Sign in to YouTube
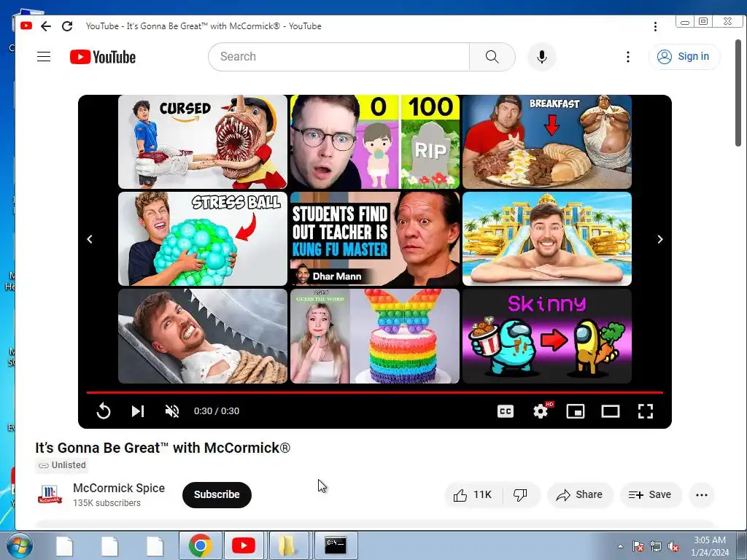747x560 pixels. (684, 57)
